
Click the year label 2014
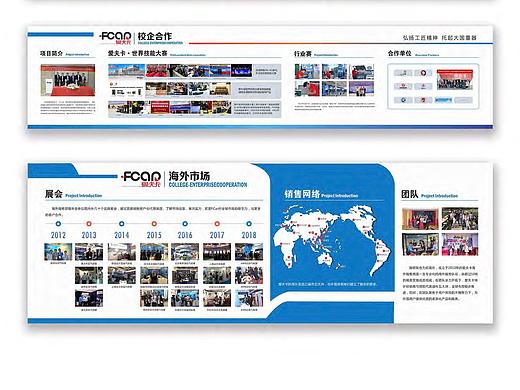122,235
